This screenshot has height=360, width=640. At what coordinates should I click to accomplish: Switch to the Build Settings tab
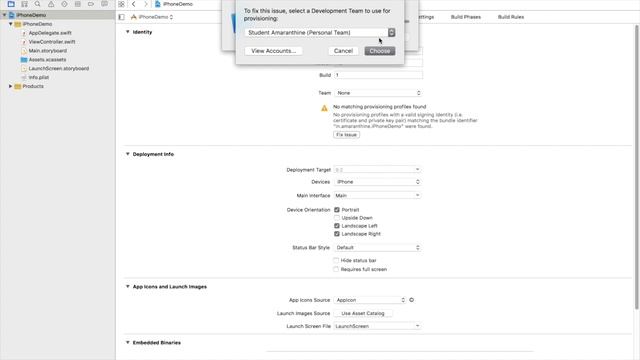(426, 17)
